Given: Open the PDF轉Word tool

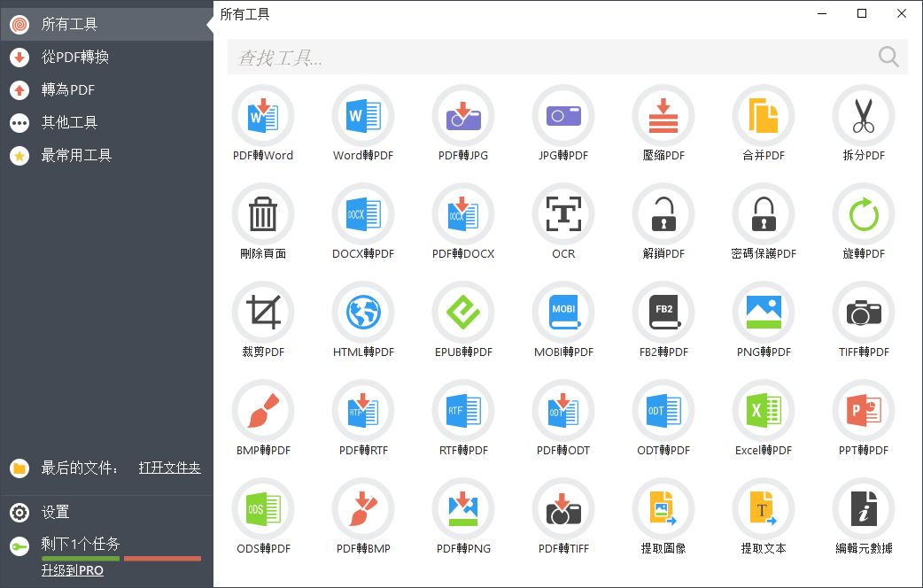Looking at the screenshot, I should click(262, 116).
